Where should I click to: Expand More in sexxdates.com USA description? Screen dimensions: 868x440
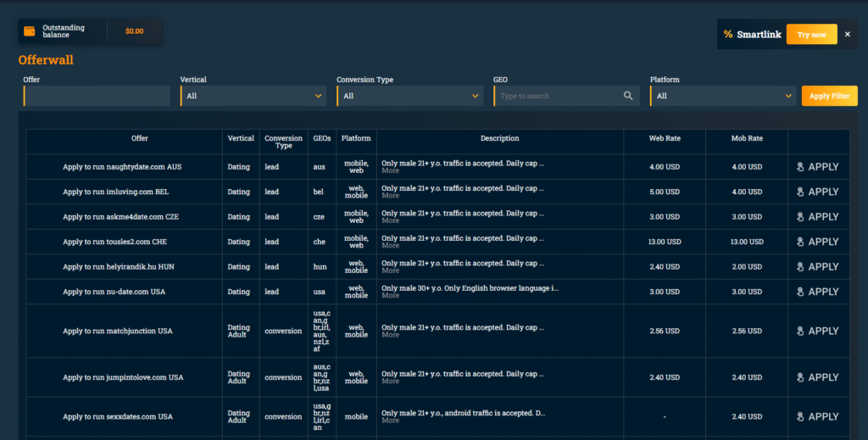click(390, 420)
